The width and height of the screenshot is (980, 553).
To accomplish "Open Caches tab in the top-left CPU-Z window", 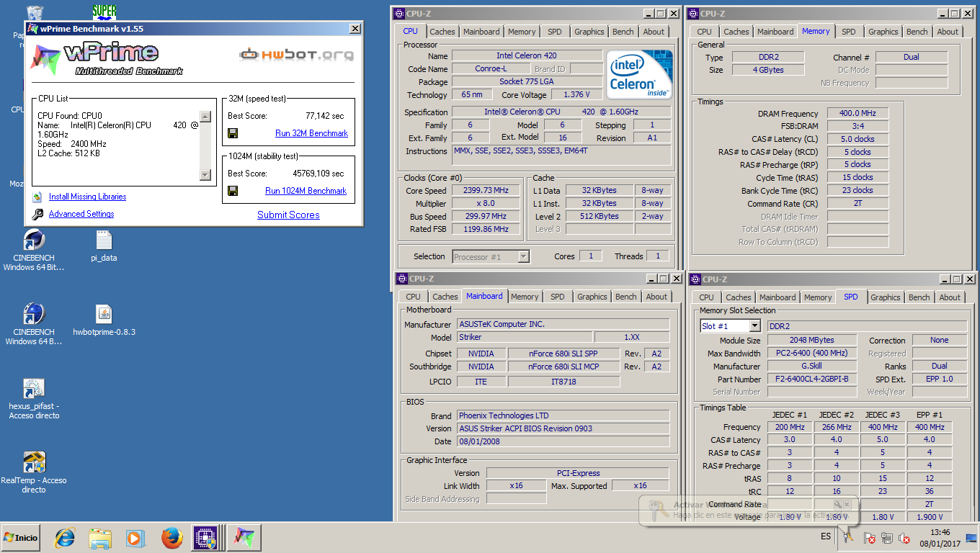I will click(442, 32).
